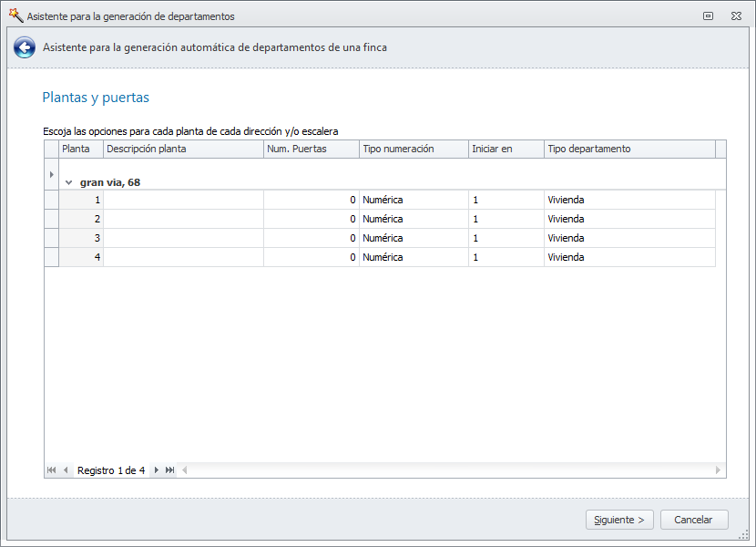Open Tipo numeración 'Numérica' for floor 2

point(414,219)
